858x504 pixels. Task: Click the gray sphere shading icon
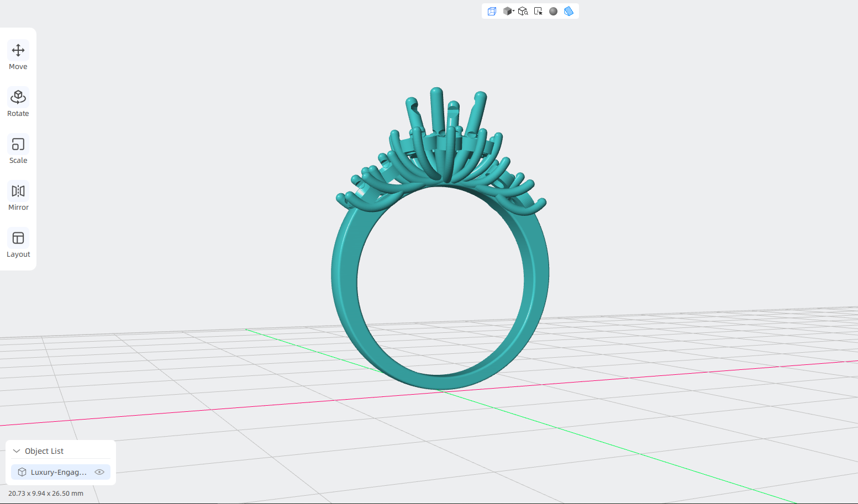pyautogui.click(x=553, y=11)
